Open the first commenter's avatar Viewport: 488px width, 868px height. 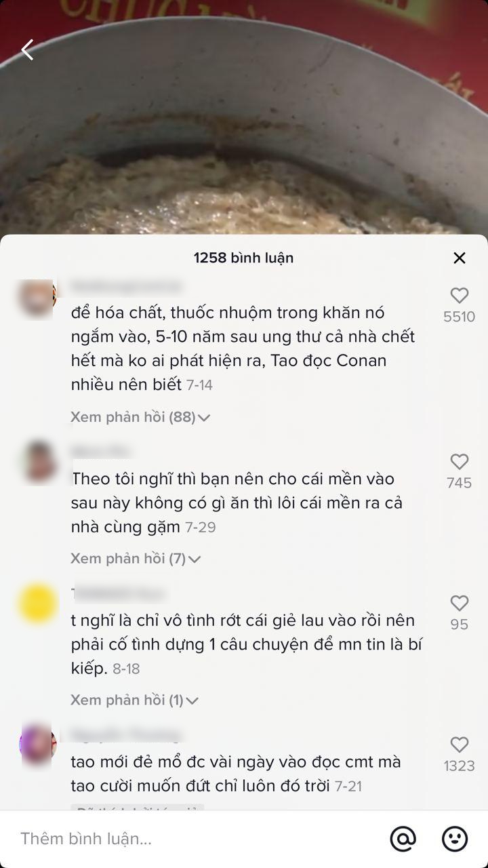37,298
